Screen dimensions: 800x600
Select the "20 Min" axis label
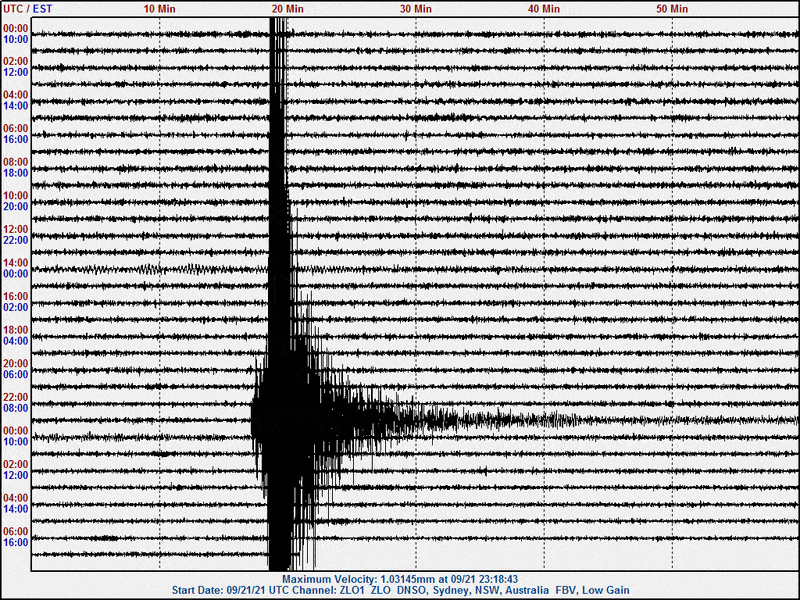pos(287,9)
